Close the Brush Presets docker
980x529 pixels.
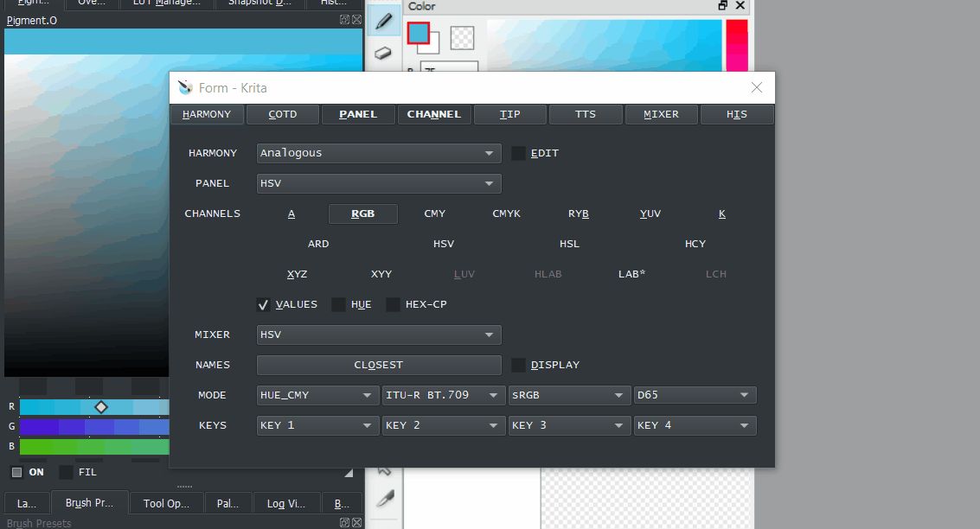point(357,522)
